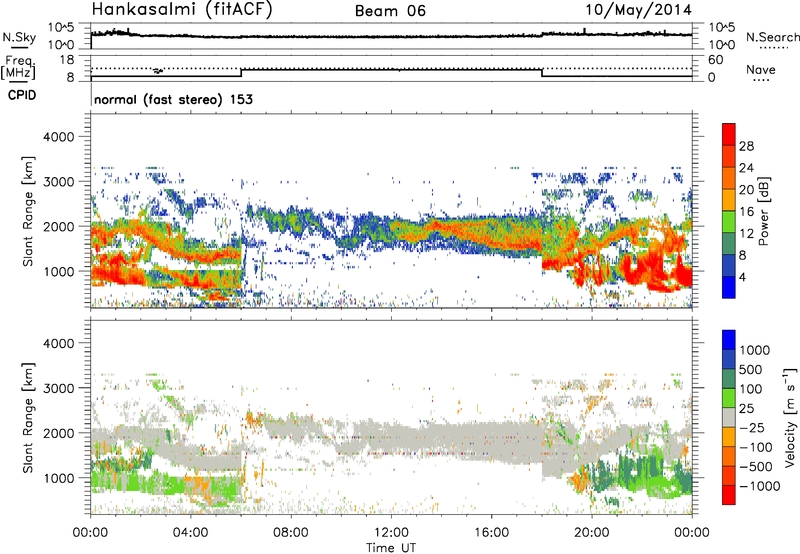The height and width of the screenshot is (554, 800).
Task: Click the '500' value on the velocity color bar
Action: tap(751, 370)
